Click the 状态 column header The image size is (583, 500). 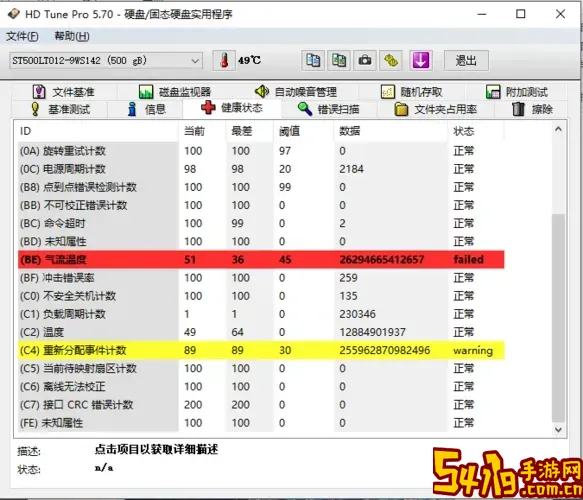[476, 131]
